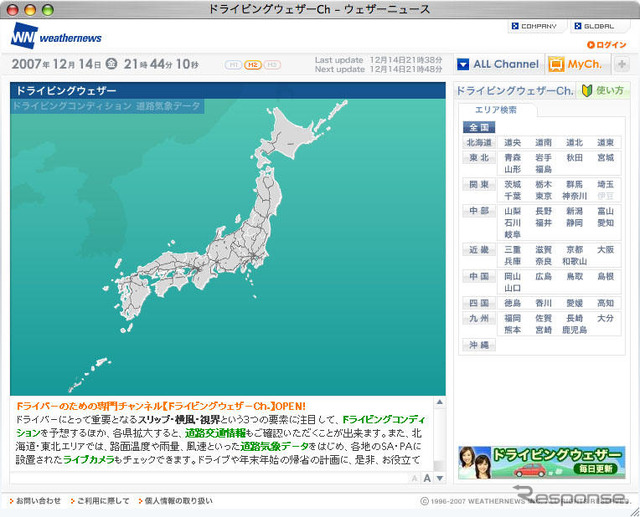
Task: Click the Weathernews logo
Action: [56, 36]
